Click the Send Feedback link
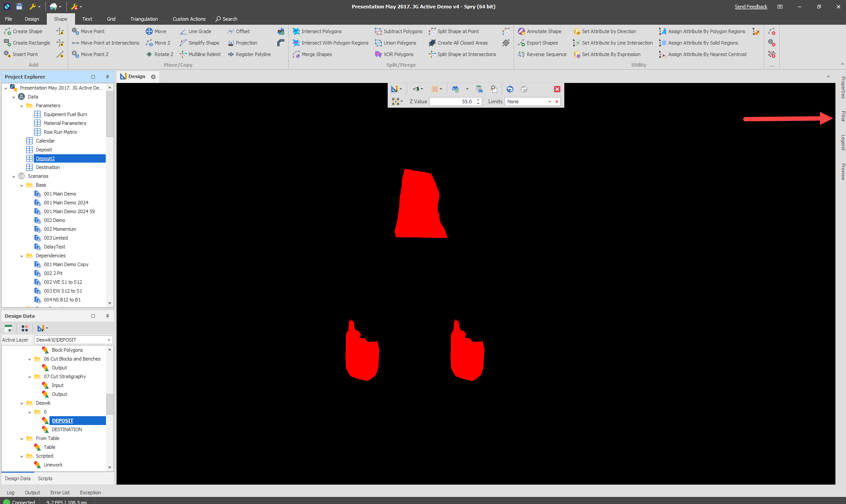This screenshot has width=846, height=504. coord(751,7)
